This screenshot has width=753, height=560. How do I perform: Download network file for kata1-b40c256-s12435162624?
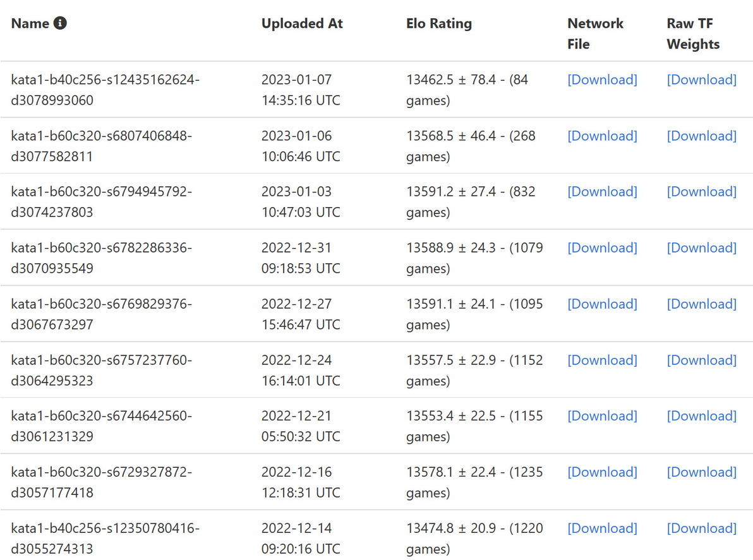[x=602, y=80]
